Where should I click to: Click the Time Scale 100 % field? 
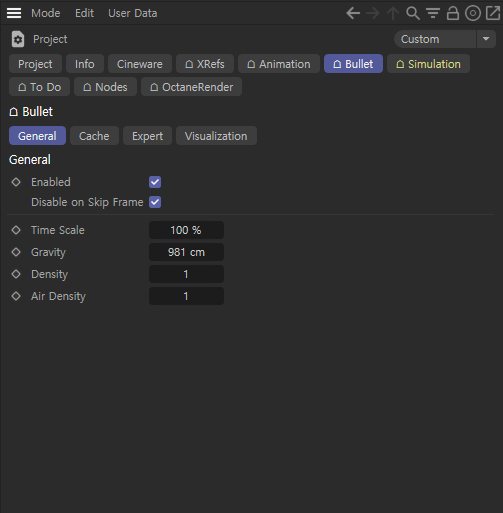pyautogui.click(x=186, y=230)
